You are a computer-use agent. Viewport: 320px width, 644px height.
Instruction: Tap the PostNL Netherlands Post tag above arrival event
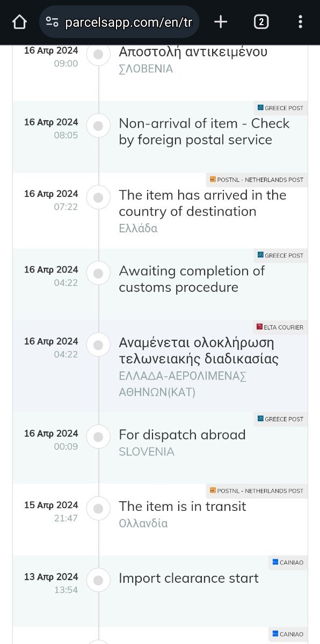(x=257, y=180)
